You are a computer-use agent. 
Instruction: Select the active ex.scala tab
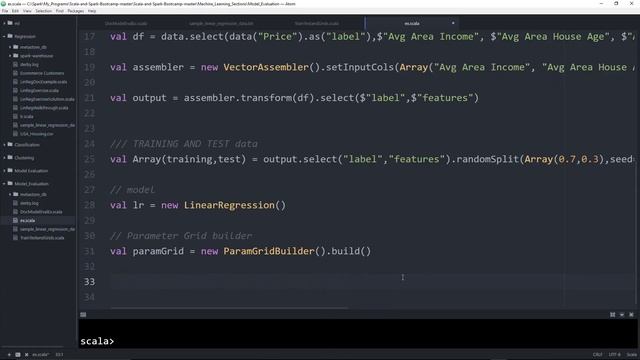pos(412,23)
